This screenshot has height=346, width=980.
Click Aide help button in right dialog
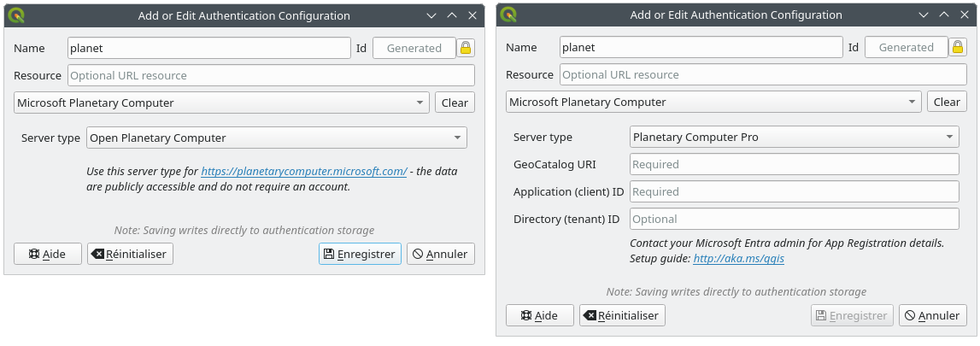point(540,315)
